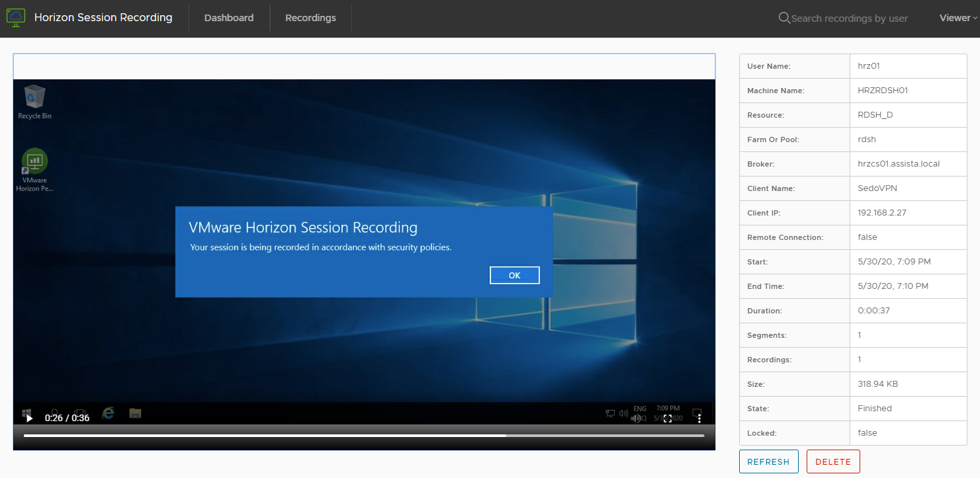
Task: Seek on the video progress bar
Action: click(364, 436)
